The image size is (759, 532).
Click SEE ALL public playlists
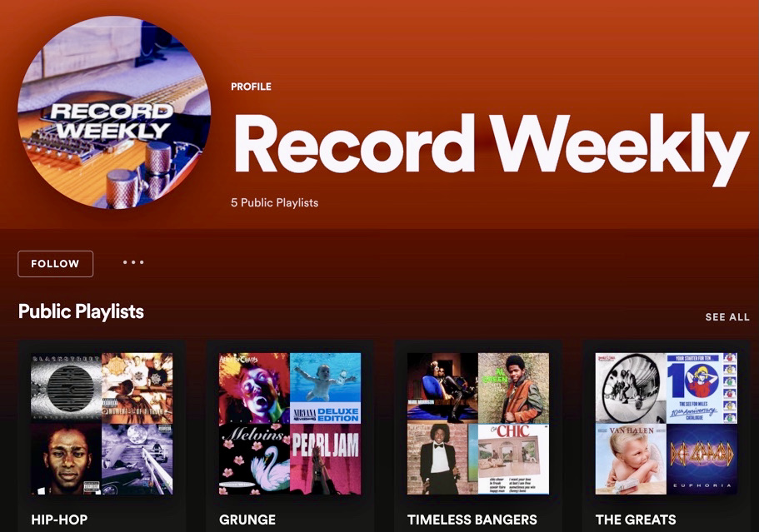(x=727, y=317)
